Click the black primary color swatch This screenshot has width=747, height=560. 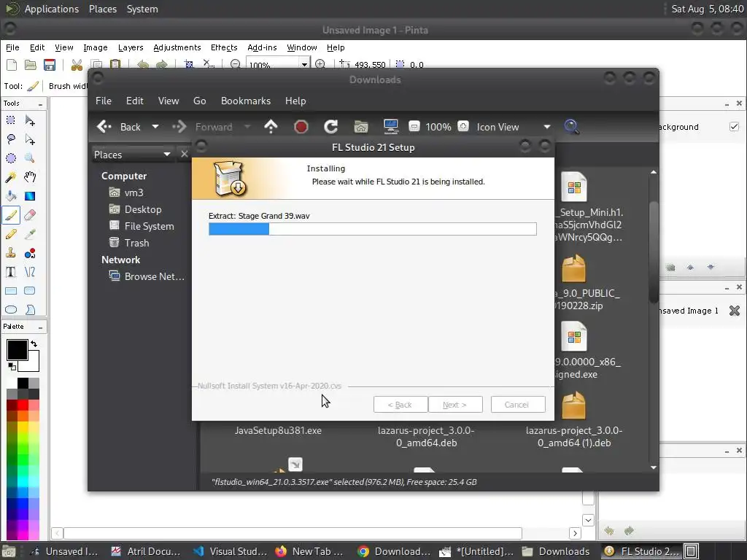pyautogui.click(x=17, y=350)
